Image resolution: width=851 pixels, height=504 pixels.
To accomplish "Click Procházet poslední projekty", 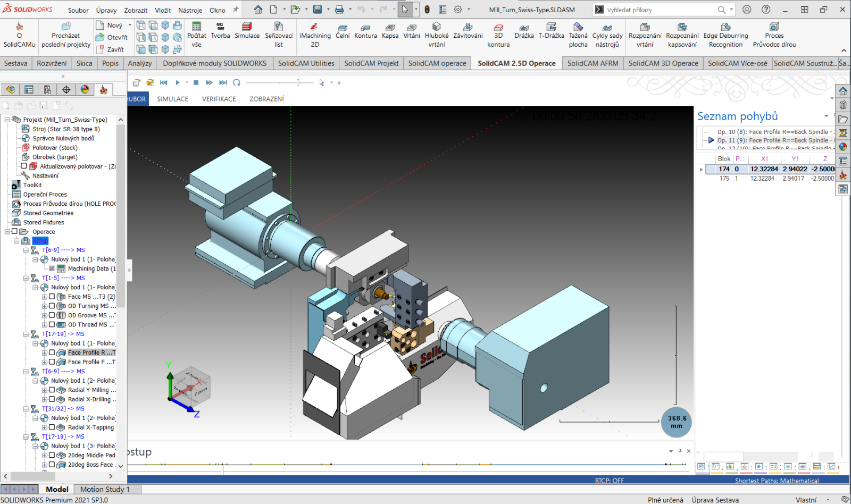I will [66, 35].
